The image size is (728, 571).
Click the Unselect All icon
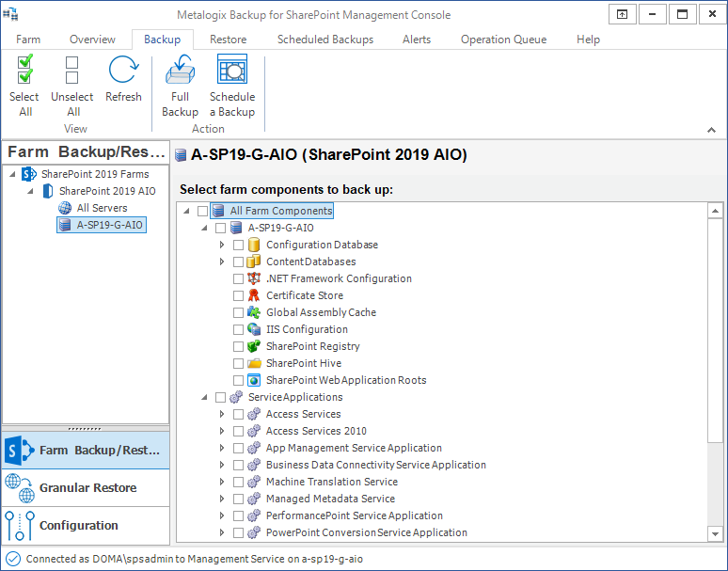click(x=71, y=70)
